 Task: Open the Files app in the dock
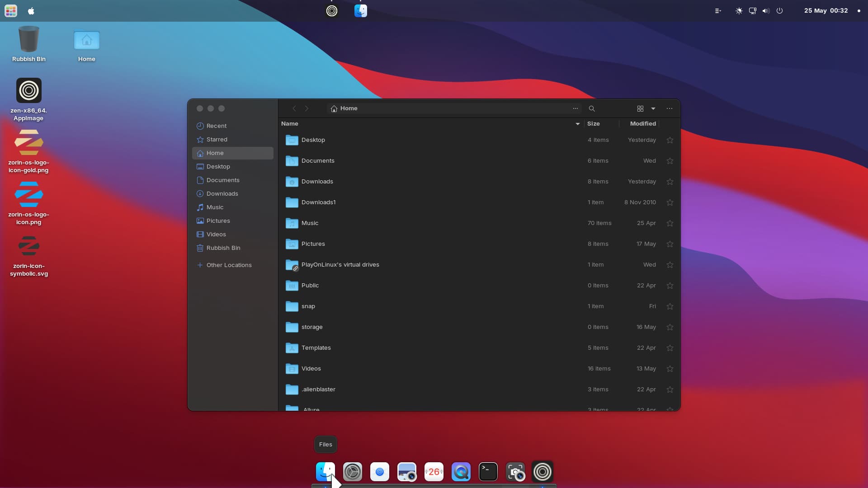325,472
